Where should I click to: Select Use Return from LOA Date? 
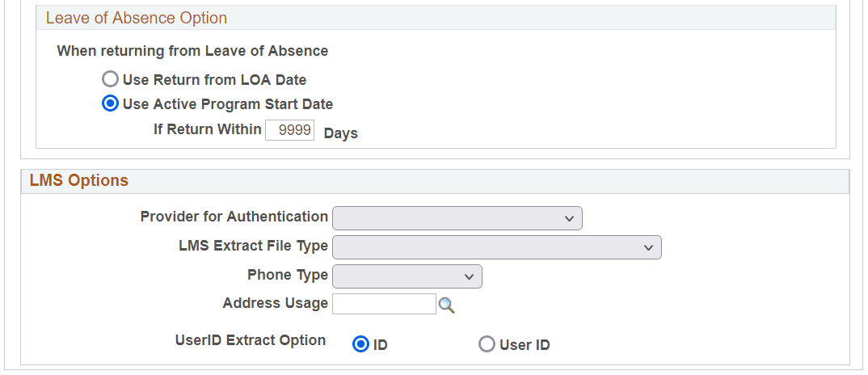pyautogui.click(x=110, y=79)
